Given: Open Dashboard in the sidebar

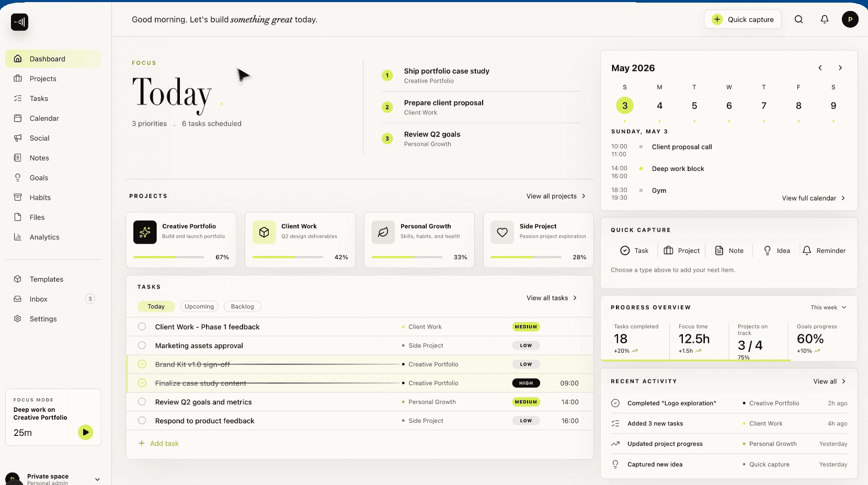Looking at the screenshot, I should click(x=53, y=59).
